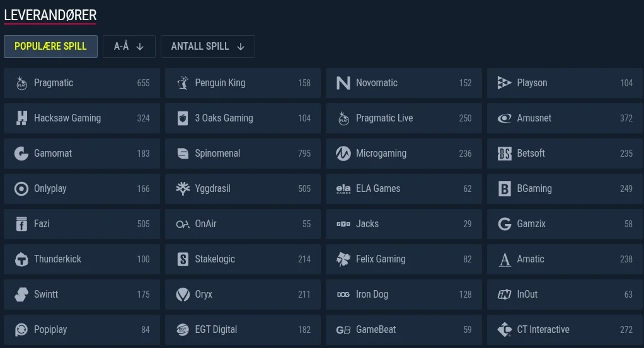Screen dimensions: 644x348
Task: Click the Playson logo icon
Action: [504, 83]
